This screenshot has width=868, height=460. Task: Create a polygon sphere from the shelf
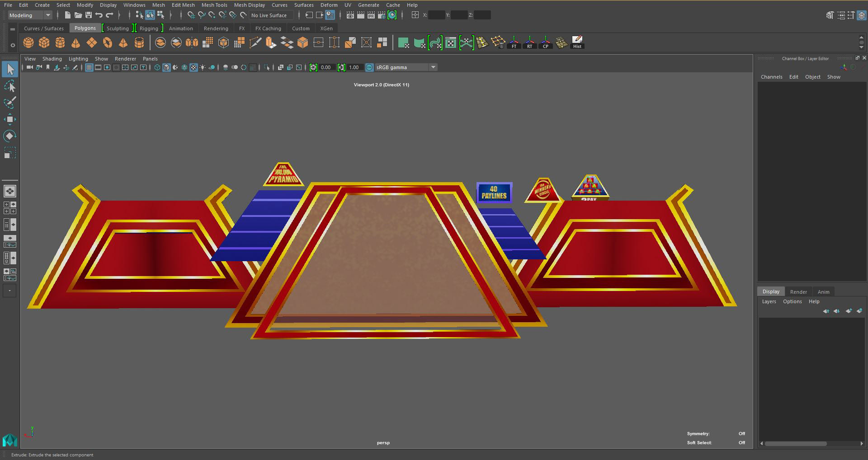(x=28, y=43)
